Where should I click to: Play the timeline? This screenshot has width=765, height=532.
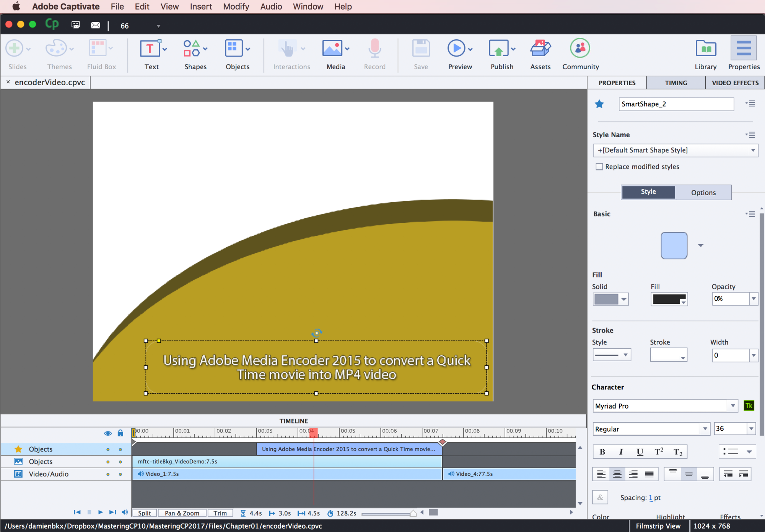100,513
